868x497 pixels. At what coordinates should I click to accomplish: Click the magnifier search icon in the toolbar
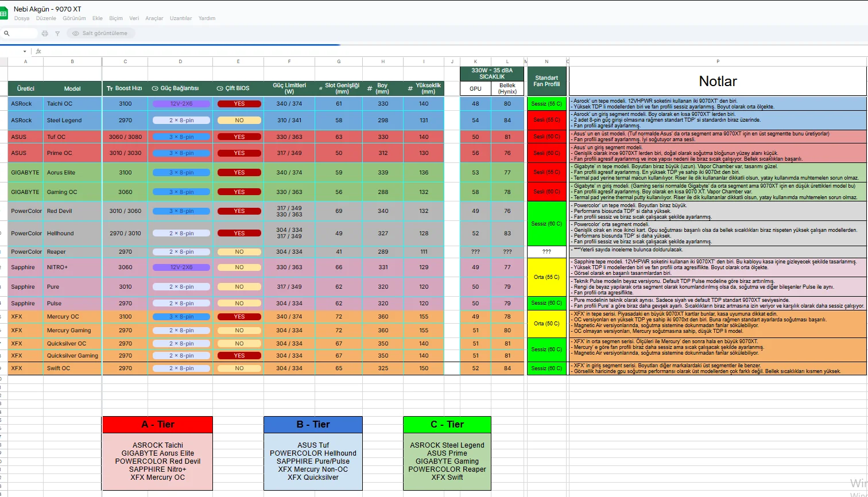click(7, 33)
